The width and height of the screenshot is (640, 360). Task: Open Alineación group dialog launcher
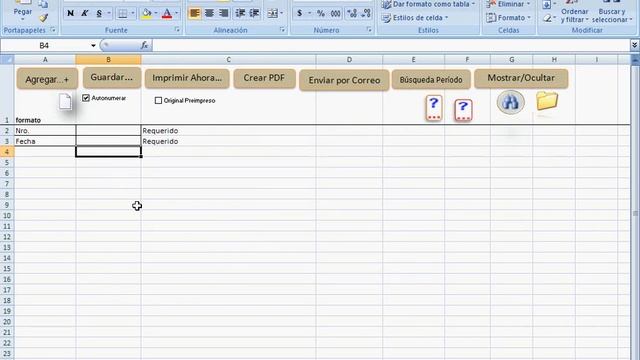tap(282, 30)
